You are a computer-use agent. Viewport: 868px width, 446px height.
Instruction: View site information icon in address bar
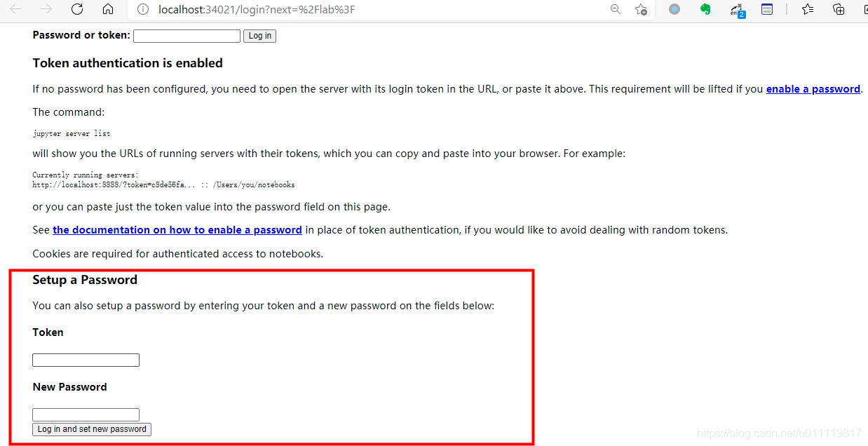[x=143, y=10]
